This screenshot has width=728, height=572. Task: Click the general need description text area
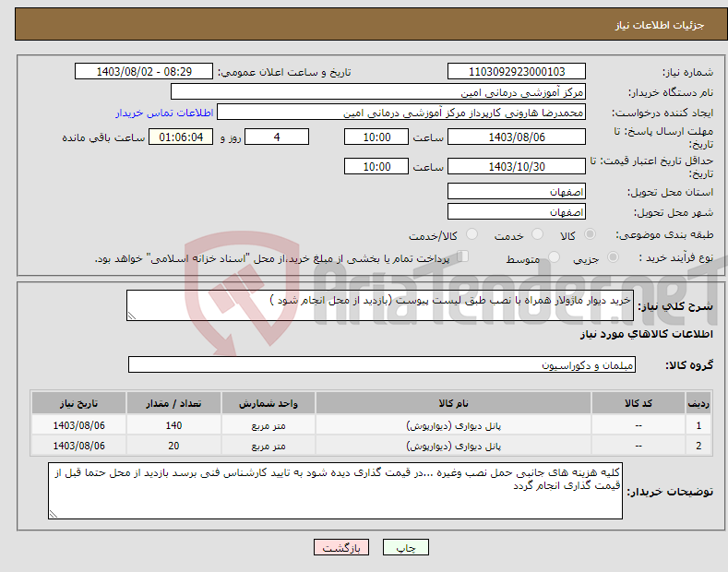pos(380,305)
